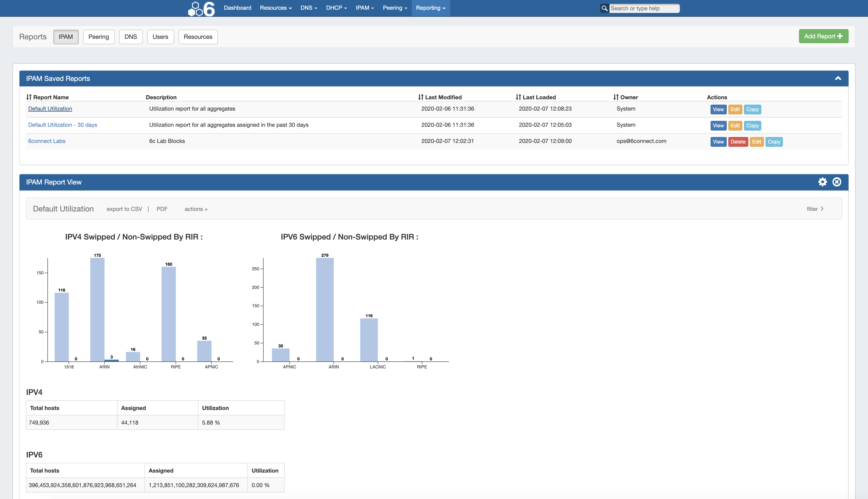Screen dimensions: 868x499
Task: Click the Add Report button
Action: tap(823, 36)
